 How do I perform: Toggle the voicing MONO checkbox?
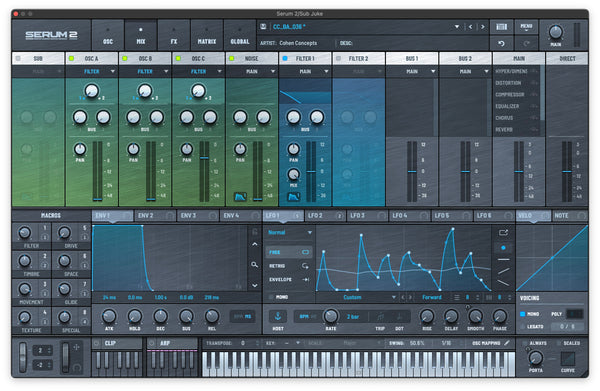[x=522, y=314]
